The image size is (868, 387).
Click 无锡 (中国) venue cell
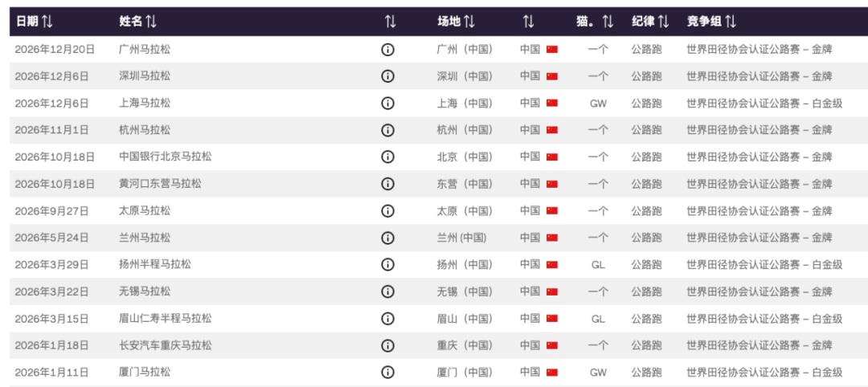click(x=465, y=291)
